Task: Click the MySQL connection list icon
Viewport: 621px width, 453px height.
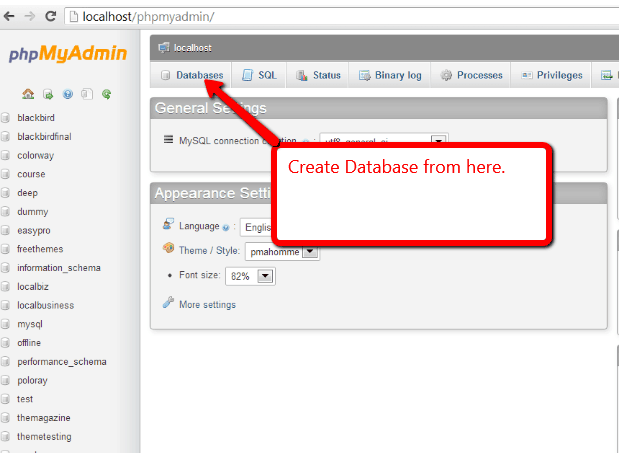Action: [168, 139]
